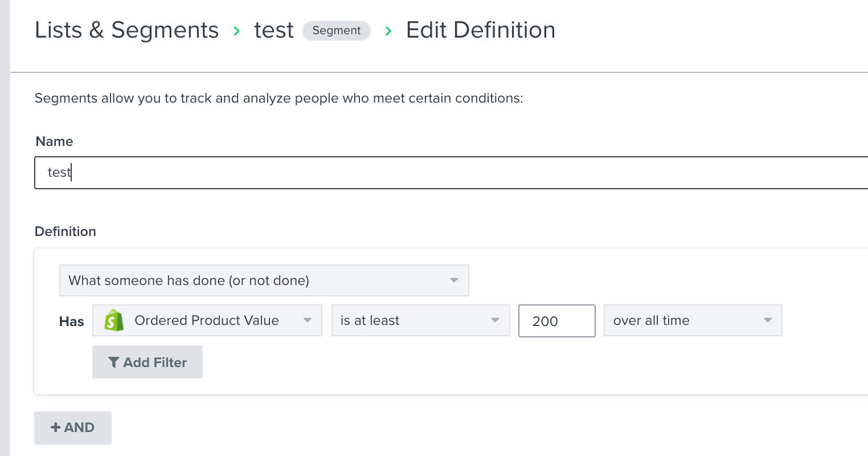
Task: Open the Ordered Product Value metric dropdown
Action: click(207, 320)
